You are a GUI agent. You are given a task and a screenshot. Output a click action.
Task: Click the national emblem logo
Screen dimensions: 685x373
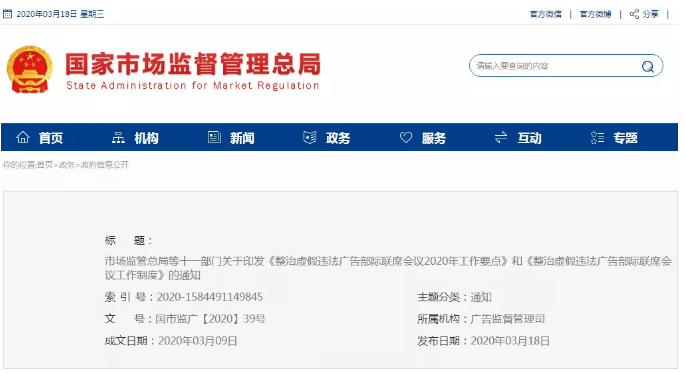[x=30, y=69]
